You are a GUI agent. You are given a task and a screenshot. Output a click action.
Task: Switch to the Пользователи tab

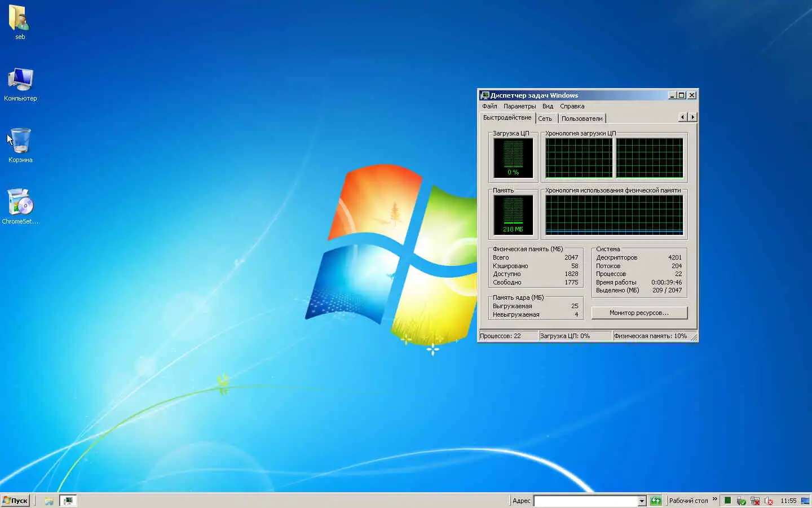pyautogui.click(x=582, y=119)
